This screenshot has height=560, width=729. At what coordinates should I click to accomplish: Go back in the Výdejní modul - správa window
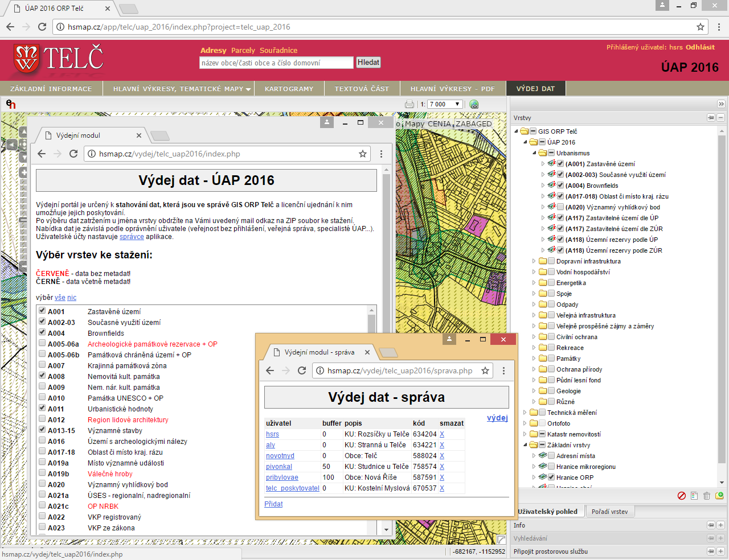(x=270, y=370)
